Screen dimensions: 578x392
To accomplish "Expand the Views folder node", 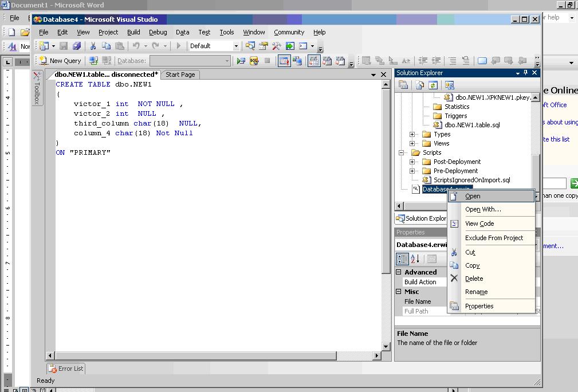I will pyautogui.click(x=412, y=143).
